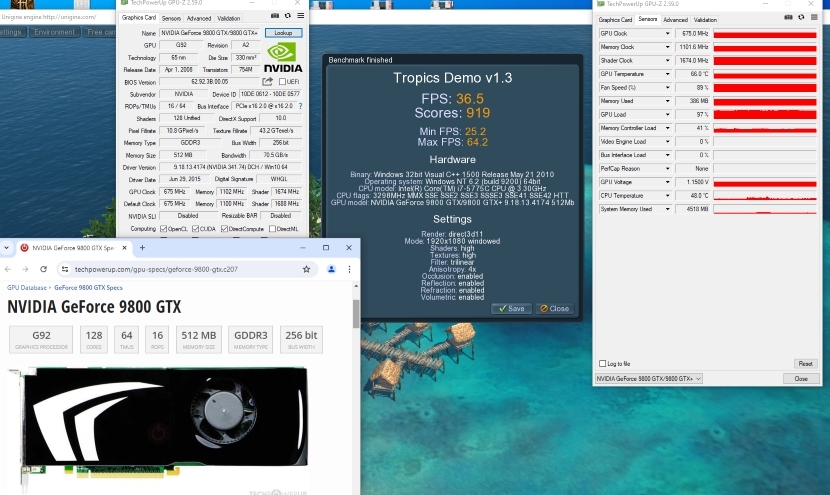Open the hamburger menu in GPU-Z Sensors window
Screen dimensions: 830x495
point(814,17)
